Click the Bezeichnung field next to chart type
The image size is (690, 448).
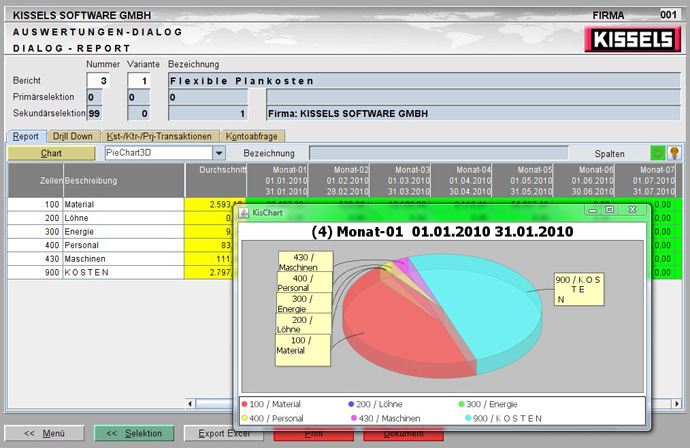[x=438, y=153]
